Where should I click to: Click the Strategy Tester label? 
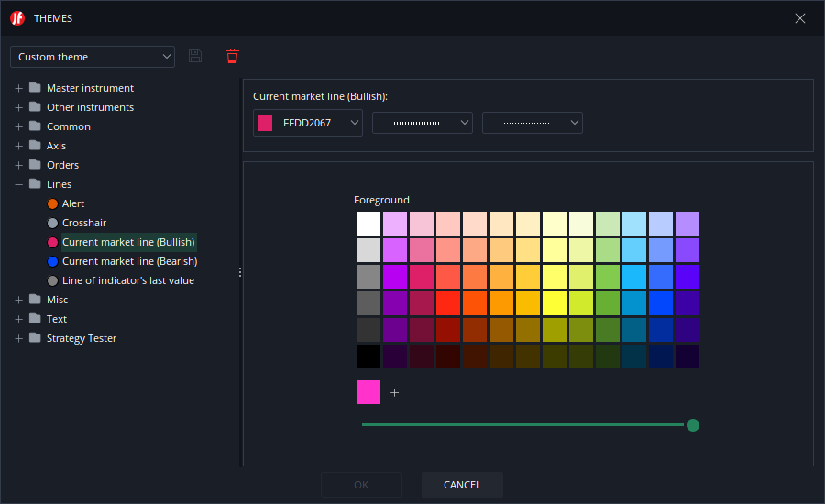[82, 338]
